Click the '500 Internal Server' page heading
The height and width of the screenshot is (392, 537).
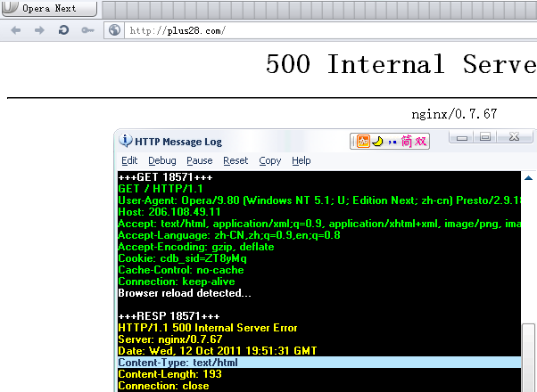click(x=401, y=64)
